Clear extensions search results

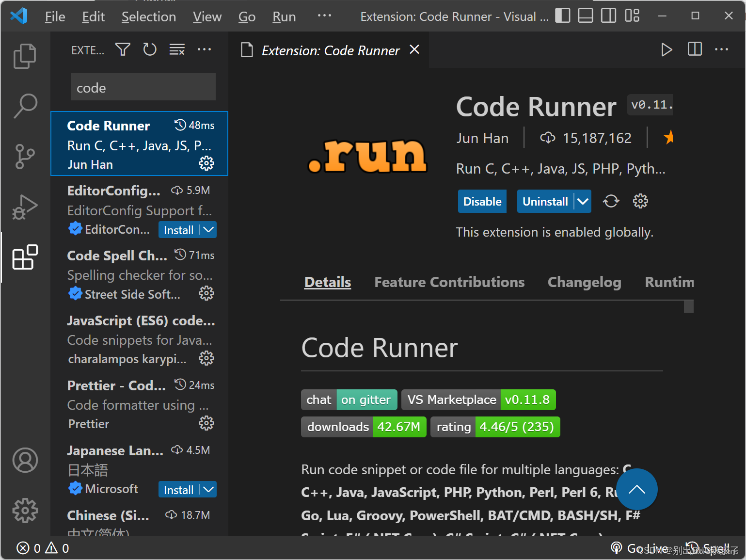click(x=177, y=49)
